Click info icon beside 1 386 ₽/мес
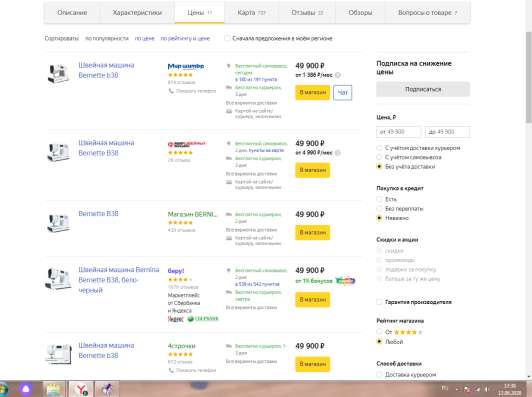The width and height of the screenshot is (532, 397). (338, 75)
